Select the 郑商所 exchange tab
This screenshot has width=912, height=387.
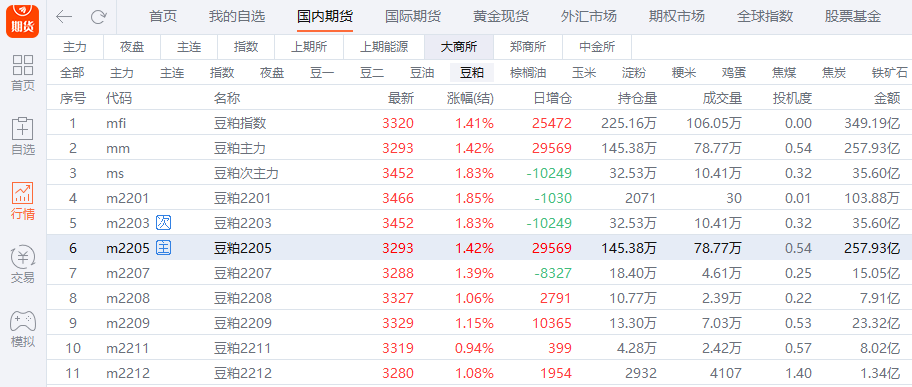click(528, 47)
